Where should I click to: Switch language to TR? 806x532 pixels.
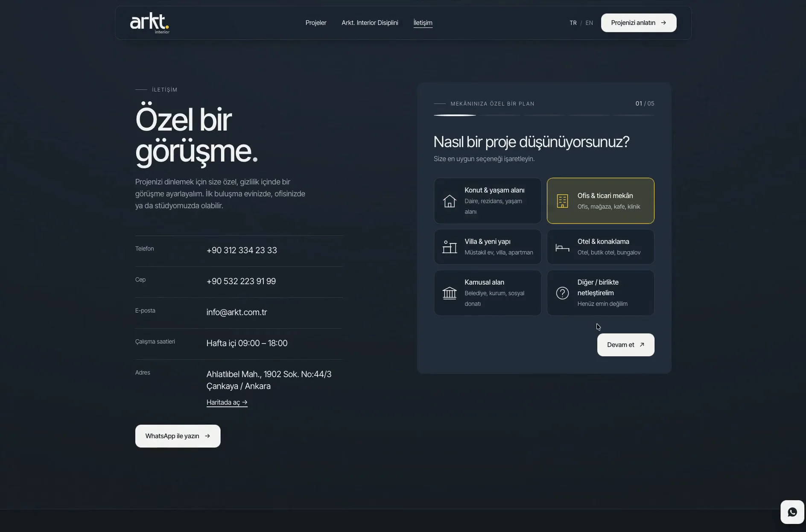tap(573, 23)
